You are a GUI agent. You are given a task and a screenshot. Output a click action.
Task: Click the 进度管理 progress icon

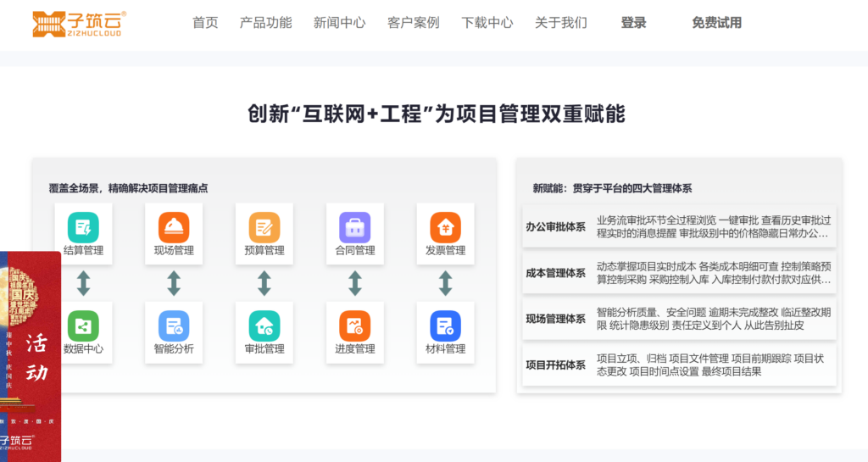[x=354, y=326]
